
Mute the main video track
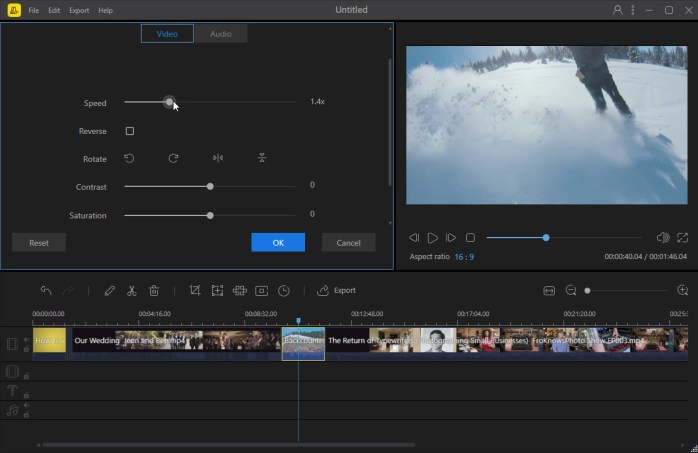click(26, 340)
